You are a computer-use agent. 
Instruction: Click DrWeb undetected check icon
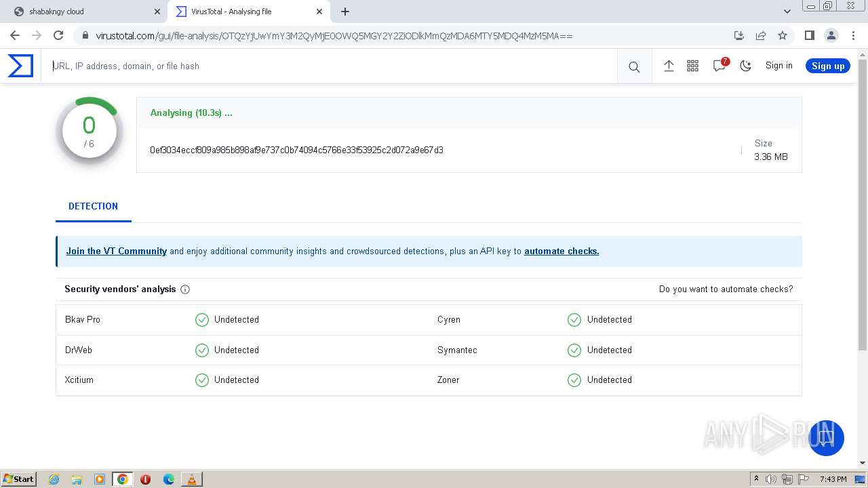tap(202, 350)
